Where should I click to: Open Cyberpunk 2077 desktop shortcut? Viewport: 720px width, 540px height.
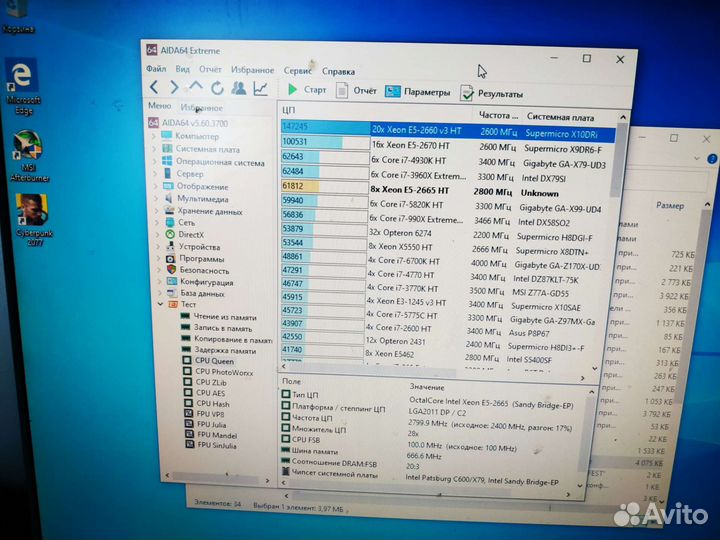[34, 220]
